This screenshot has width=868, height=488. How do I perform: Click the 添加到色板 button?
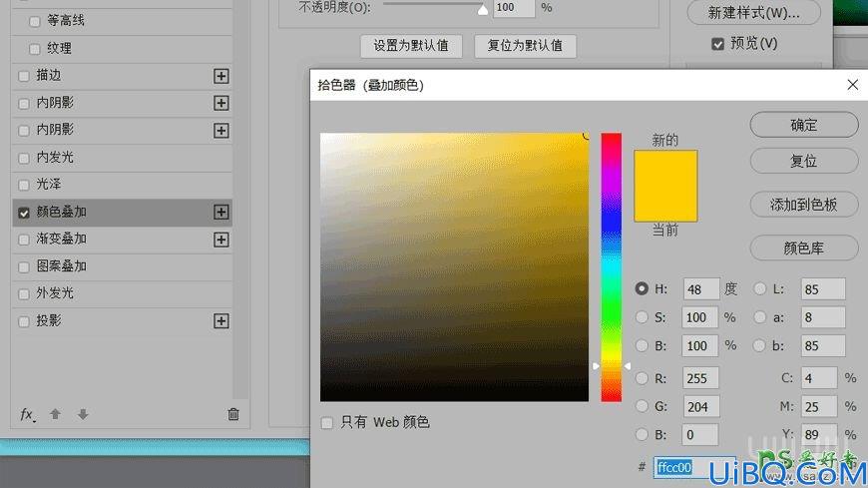click(x=804, y=205)
